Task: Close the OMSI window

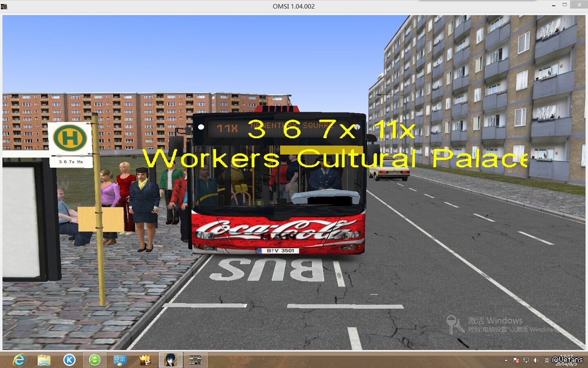Action: 579,5
